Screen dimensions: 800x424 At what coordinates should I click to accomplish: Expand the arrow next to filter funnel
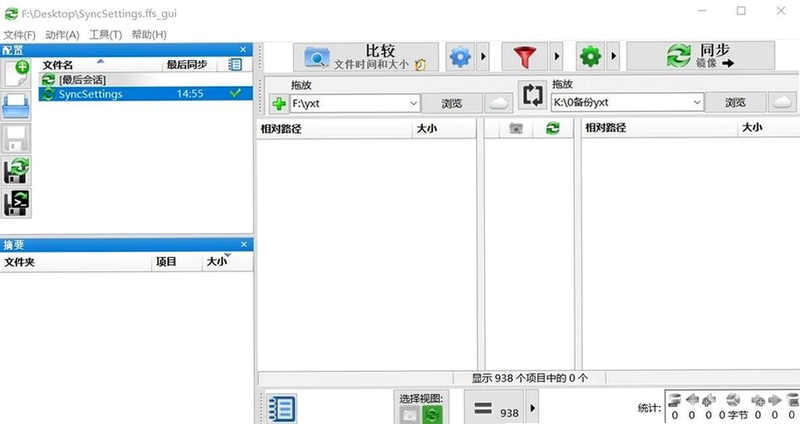557,57
